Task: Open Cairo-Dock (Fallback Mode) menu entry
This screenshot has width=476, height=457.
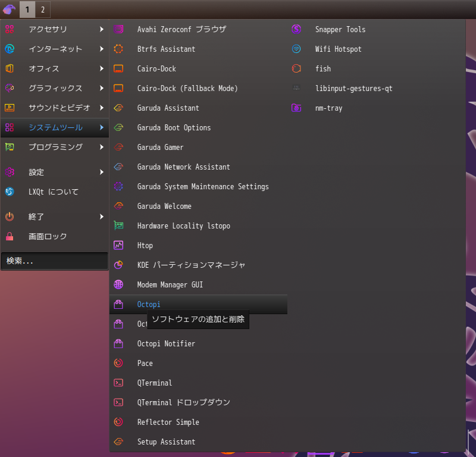Action: pos(199,88)
